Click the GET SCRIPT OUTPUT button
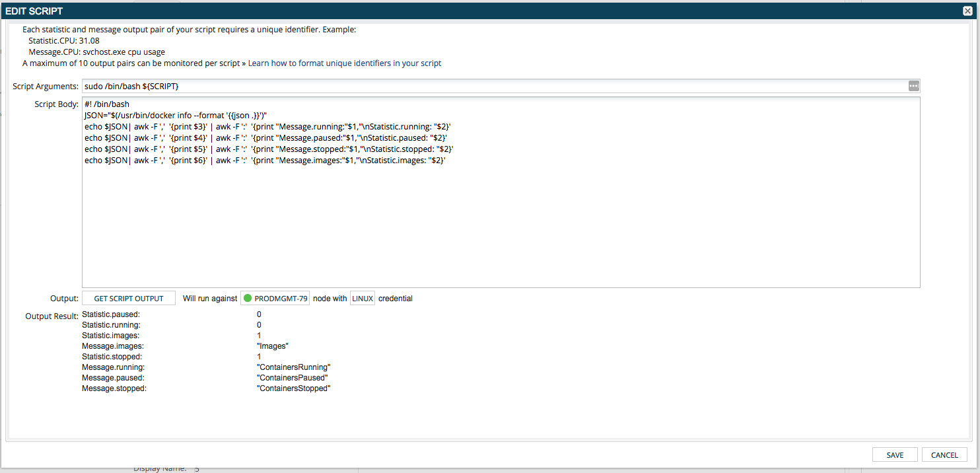The image size is (980, 473). tap(129, 299)
